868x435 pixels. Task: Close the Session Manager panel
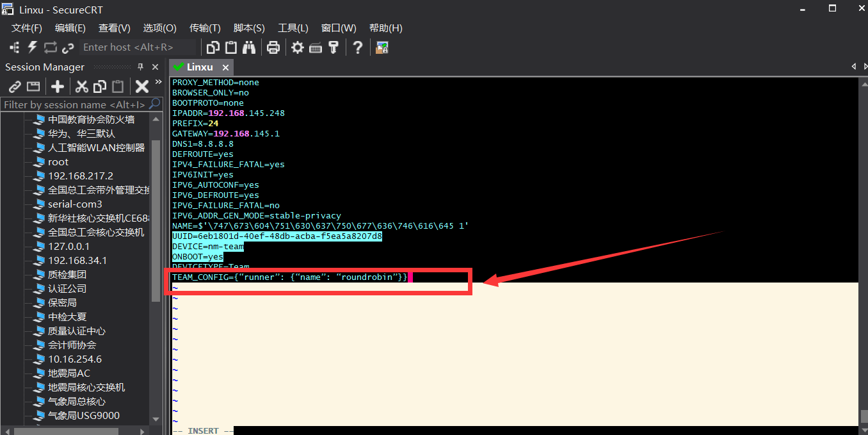(x=155, y=67)
